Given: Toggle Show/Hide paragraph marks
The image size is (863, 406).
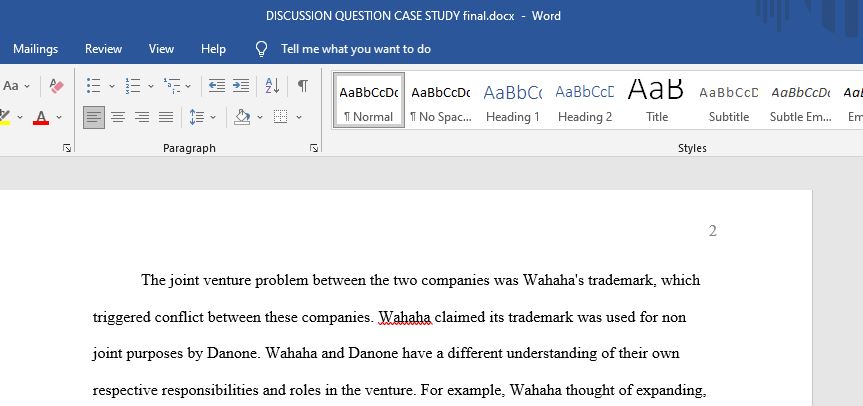Looking at the screenshot, I should click(303, 86).
